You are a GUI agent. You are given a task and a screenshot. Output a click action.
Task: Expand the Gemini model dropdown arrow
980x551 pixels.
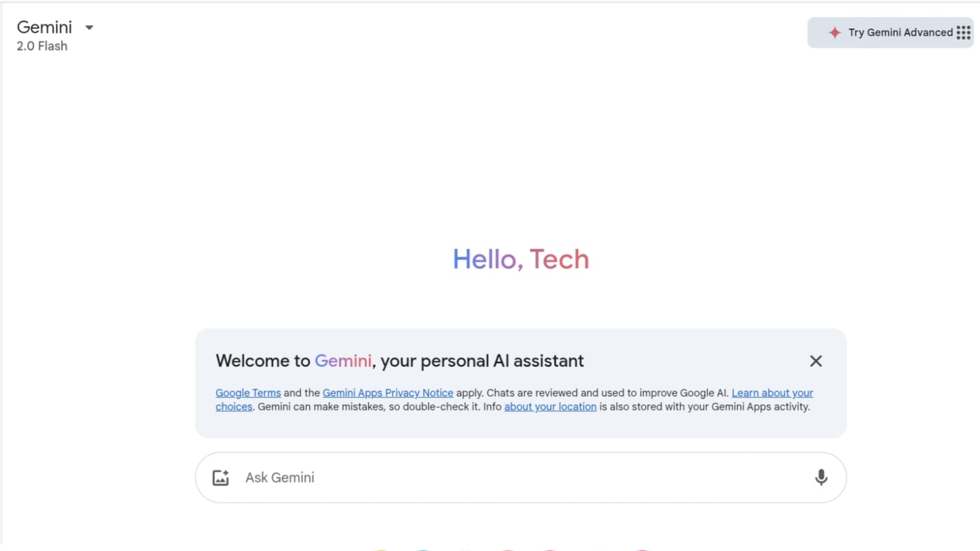(x=89, y=28)
